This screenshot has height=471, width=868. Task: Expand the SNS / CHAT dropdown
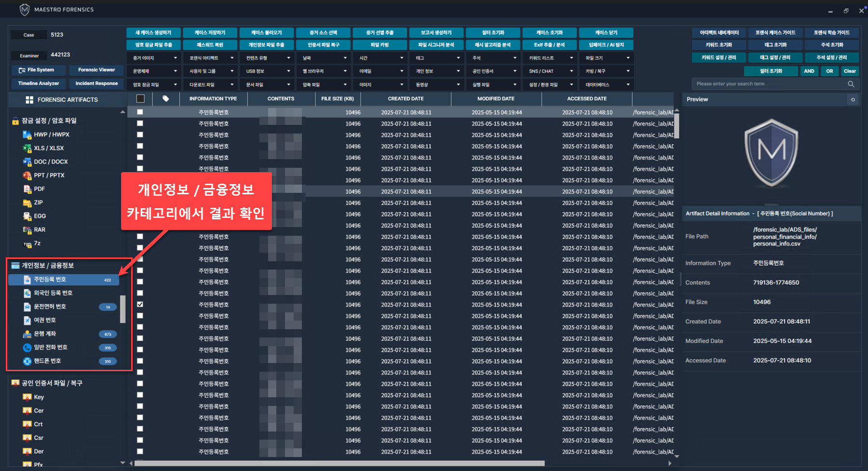pyautogui.click(x=551, y=71)
